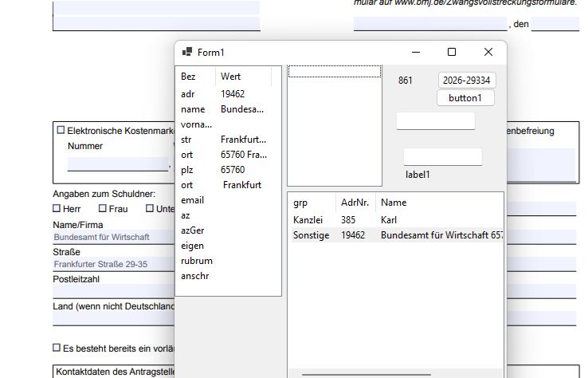Click the Name/Firma field in the PDF form
588x378 pixels.
114,237
